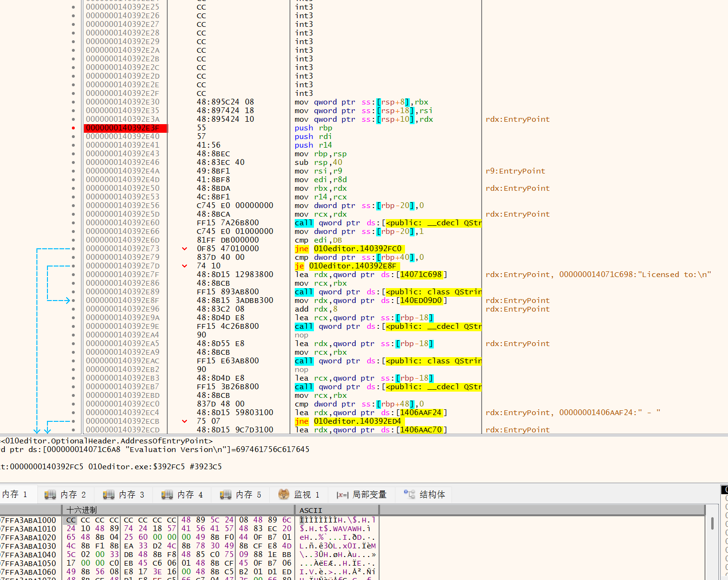
Task: Click red jump chevron at 140392E7D
Action: click(x=185, y=266)
